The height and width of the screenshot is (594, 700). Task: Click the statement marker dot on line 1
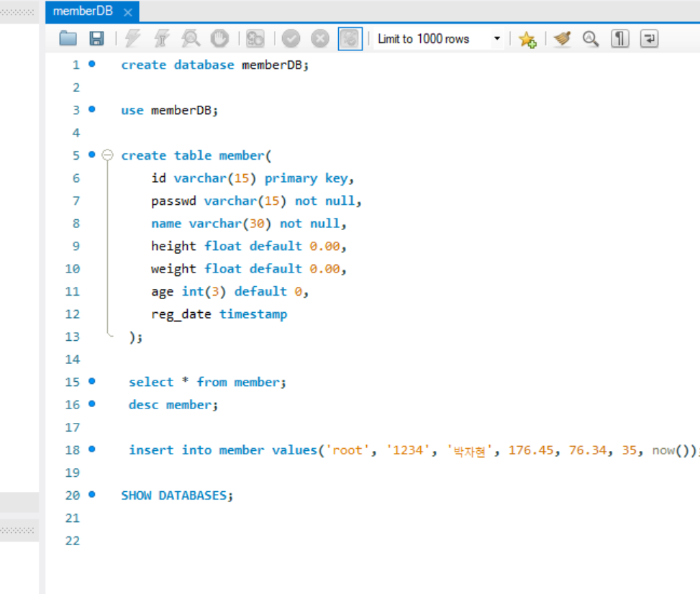pos(92,64)
